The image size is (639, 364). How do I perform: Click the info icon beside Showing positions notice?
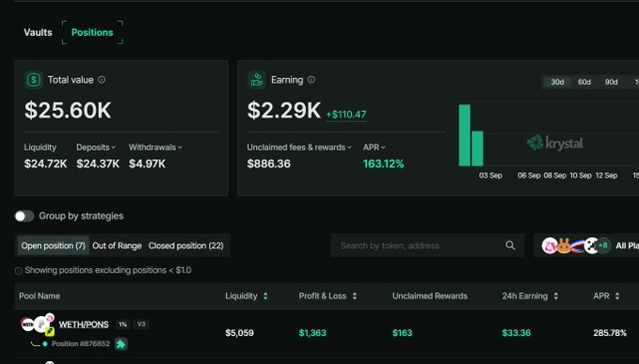point(19,271)
